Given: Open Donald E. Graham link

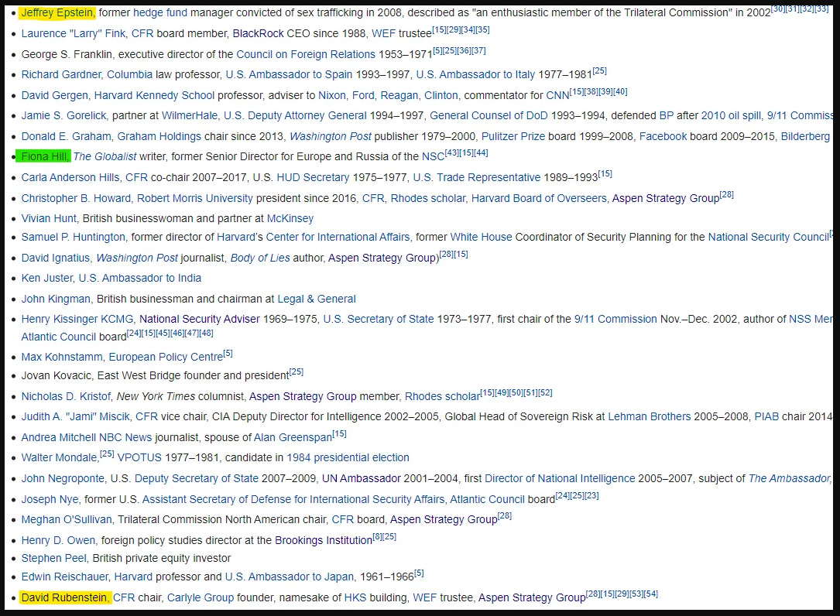Looking at the screenshot, I should click(x=67, y=137).
